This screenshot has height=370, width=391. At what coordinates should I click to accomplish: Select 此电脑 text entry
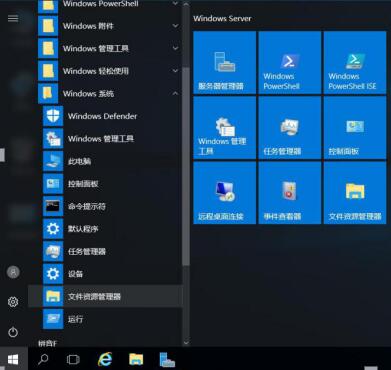(79, 161)
